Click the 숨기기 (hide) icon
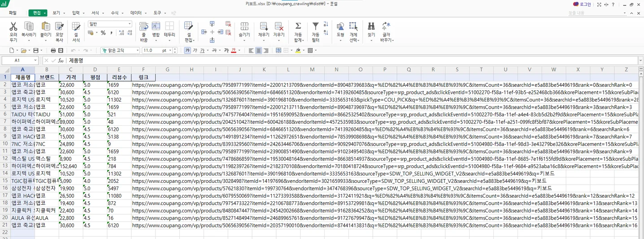644x239 pixels. pos(244,27)
